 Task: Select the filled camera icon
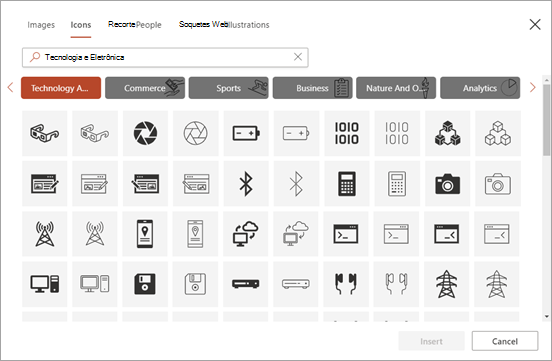coord(447,183)
